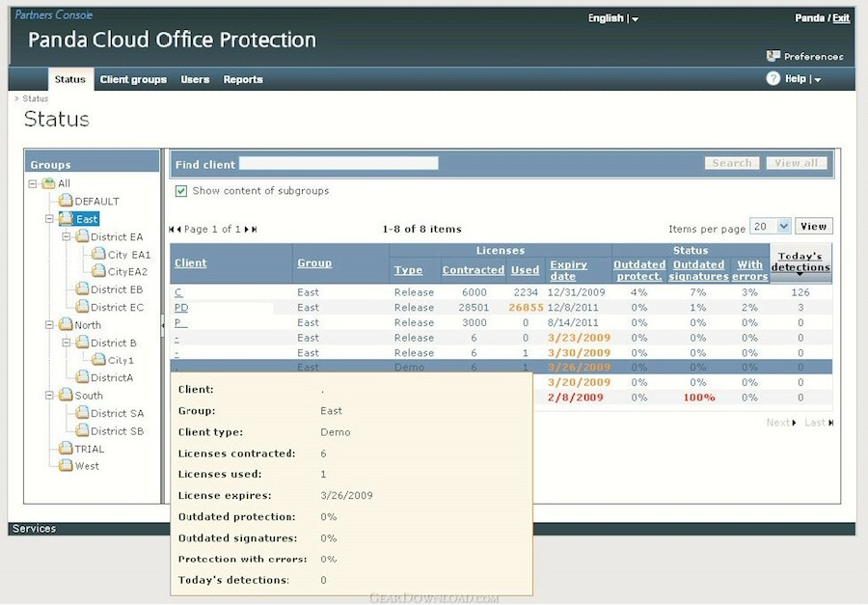
Task: Collapse the District B tree node
Action: (x=67, y=343)
